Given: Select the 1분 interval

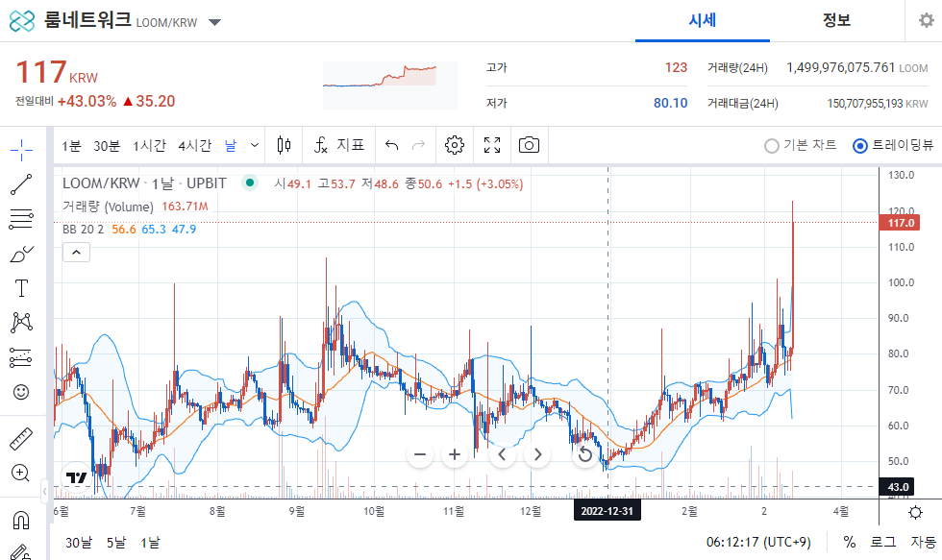Looking at the screenshot, I should [x=71, y=145].
